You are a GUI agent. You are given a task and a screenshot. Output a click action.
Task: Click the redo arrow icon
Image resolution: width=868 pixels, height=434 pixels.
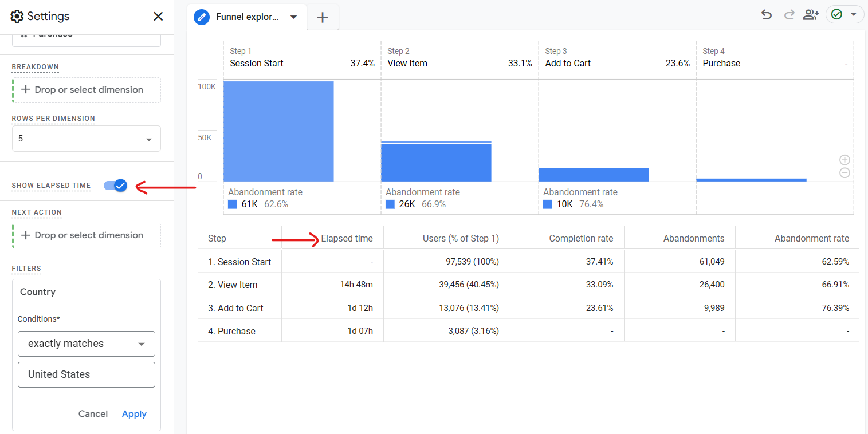coord(789,15)
